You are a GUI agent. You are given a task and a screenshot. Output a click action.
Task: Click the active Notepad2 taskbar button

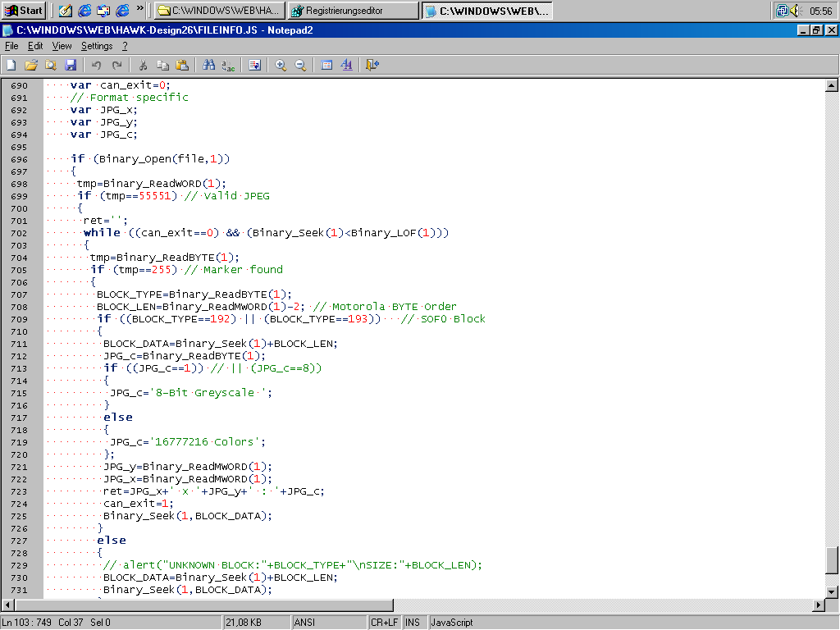(x=487, y=10)
